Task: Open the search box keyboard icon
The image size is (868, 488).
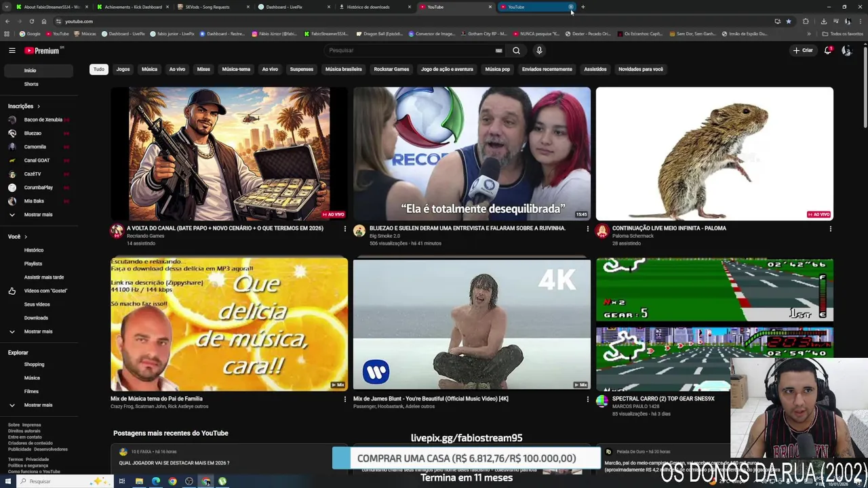Action: [x=498, y=50]
